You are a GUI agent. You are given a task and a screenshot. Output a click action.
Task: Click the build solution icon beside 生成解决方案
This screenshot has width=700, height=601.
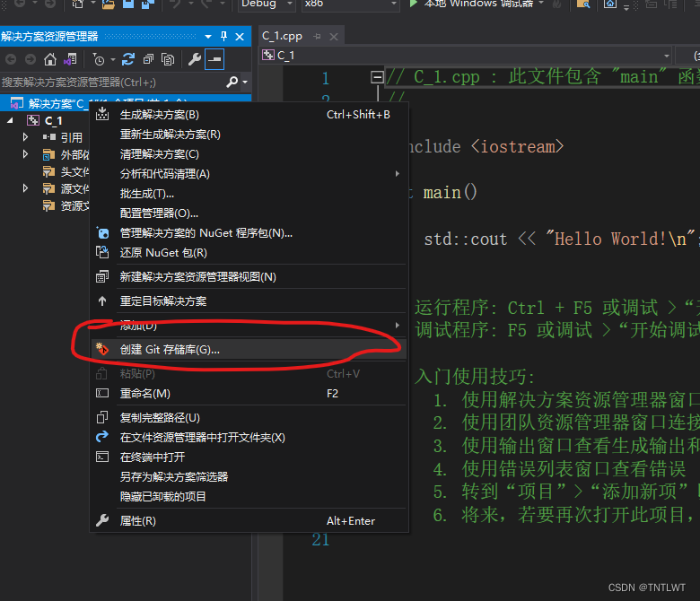[102, 114]
